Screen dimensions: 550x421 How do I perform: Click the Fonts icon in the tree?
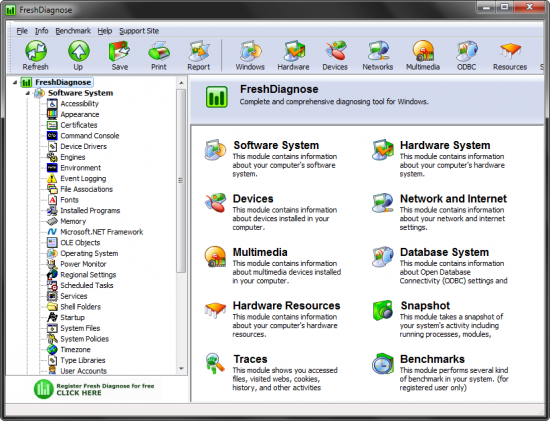tap(52, 200)
